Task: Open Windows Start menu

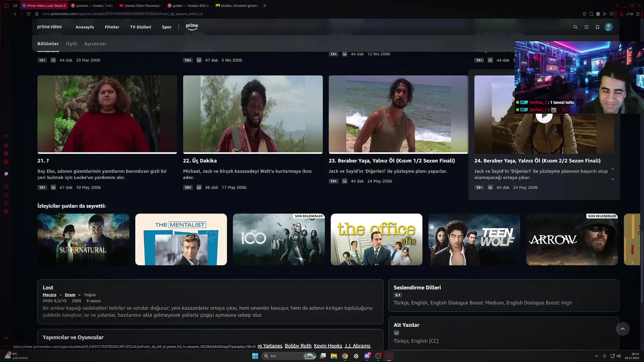Action: [255, 356]
